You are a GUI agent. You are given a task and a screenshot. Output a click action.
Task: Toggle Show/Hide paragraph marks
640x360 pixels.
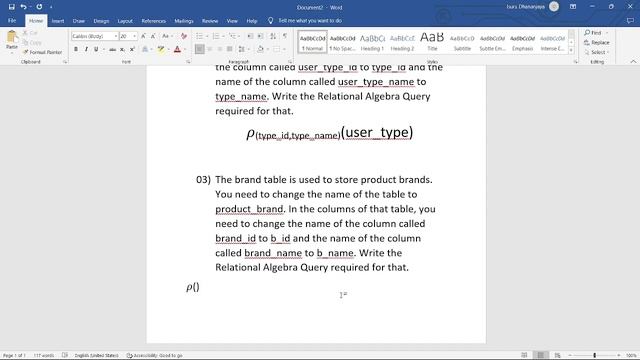pos(285,36)
